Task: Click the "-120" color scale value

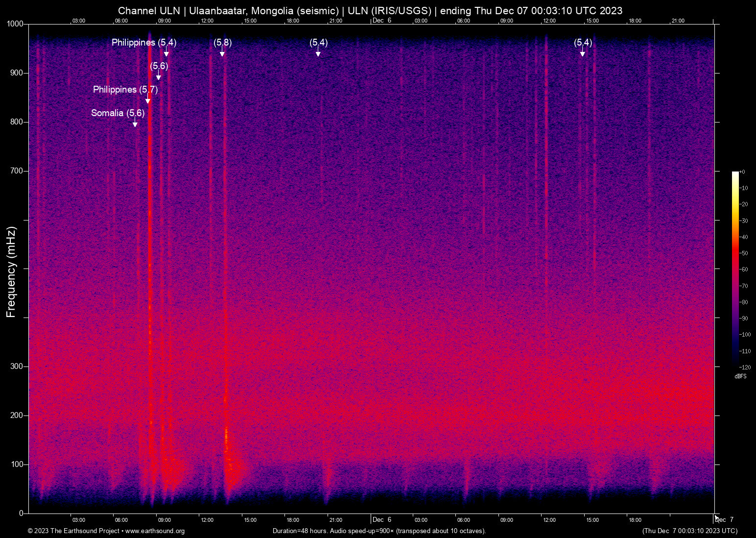Action: tap(745, 367)
